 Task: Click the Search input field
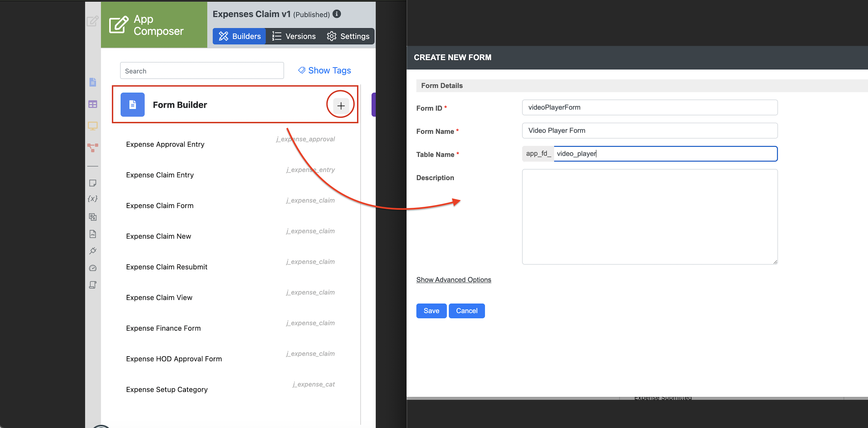(202, 71)
